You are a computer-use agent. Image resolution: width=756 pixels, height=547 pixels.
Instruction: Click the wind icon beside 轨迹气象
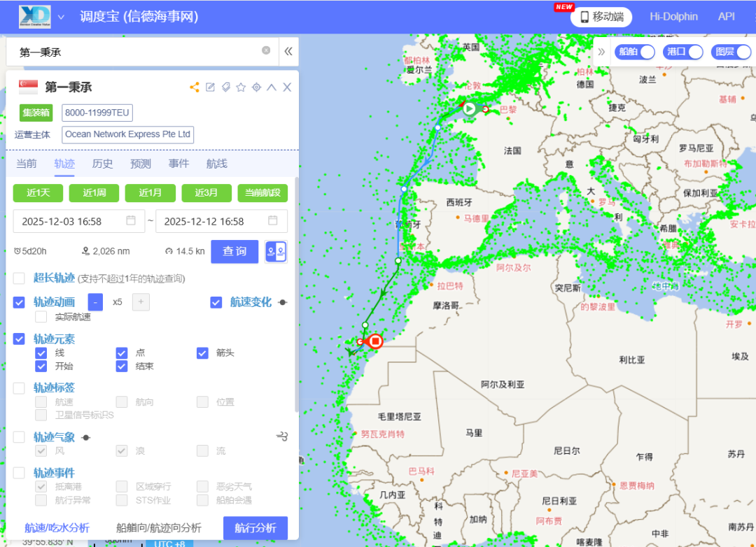pyautogui.click(x=282, y=436)
